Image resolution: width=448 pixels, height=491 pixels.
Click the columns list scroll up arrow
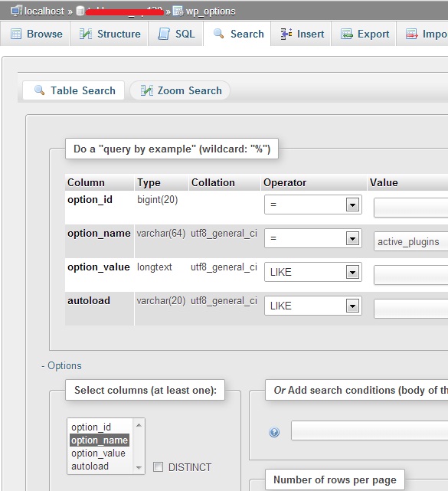tap(139, 425)
